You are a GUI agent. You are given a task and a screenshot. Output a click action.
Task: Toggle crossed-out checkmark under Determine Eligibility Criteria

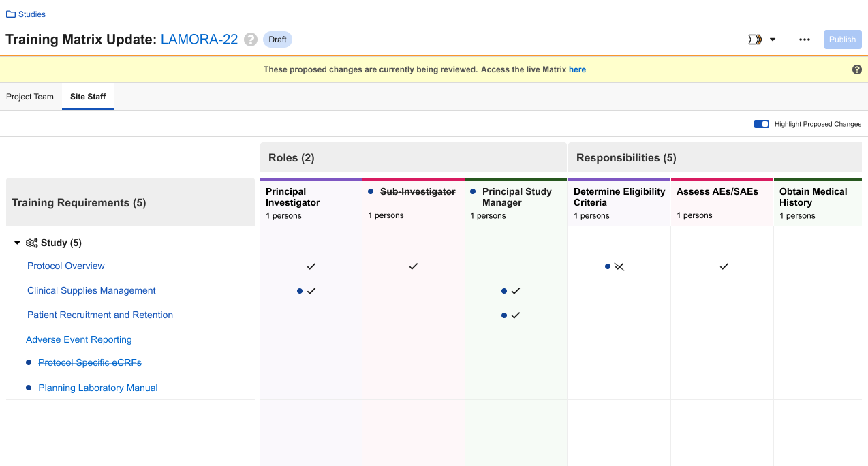(x=619, y=266)
